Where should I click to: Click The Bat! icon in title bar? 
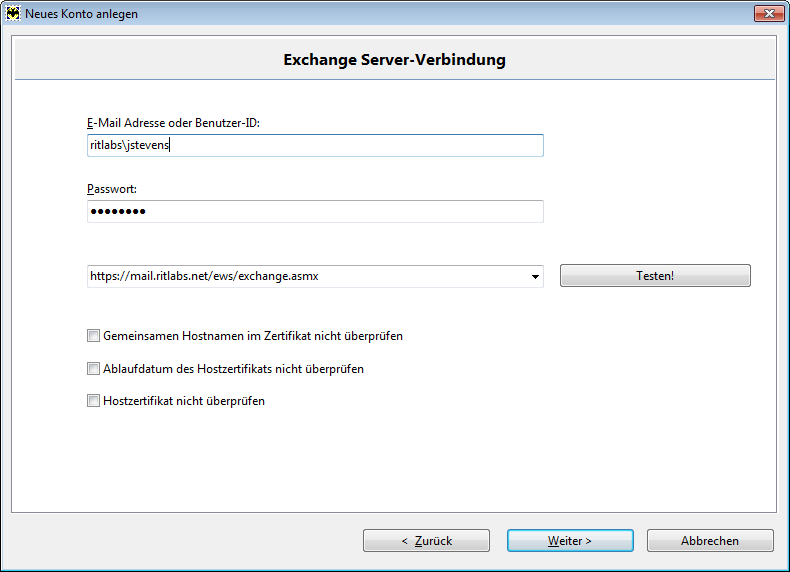(x=13, y=14)
